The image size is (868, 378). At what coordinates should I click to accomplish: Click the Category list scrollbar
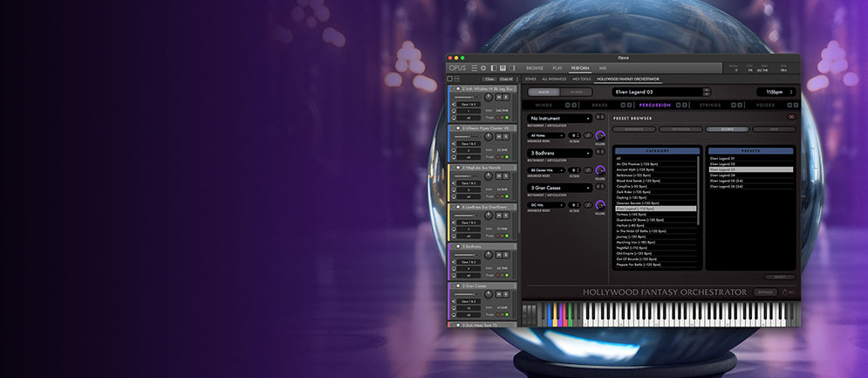click(x=698, y=190)
